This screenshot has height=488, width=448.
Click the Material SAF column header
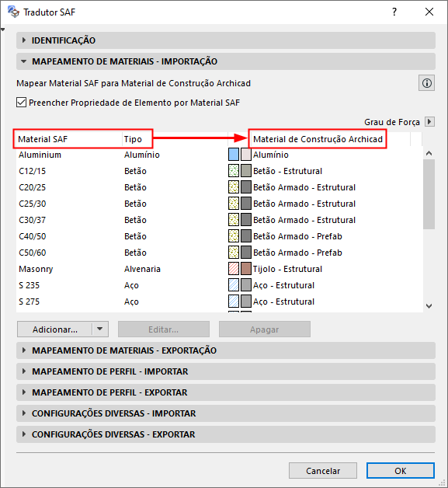(69, 139)
